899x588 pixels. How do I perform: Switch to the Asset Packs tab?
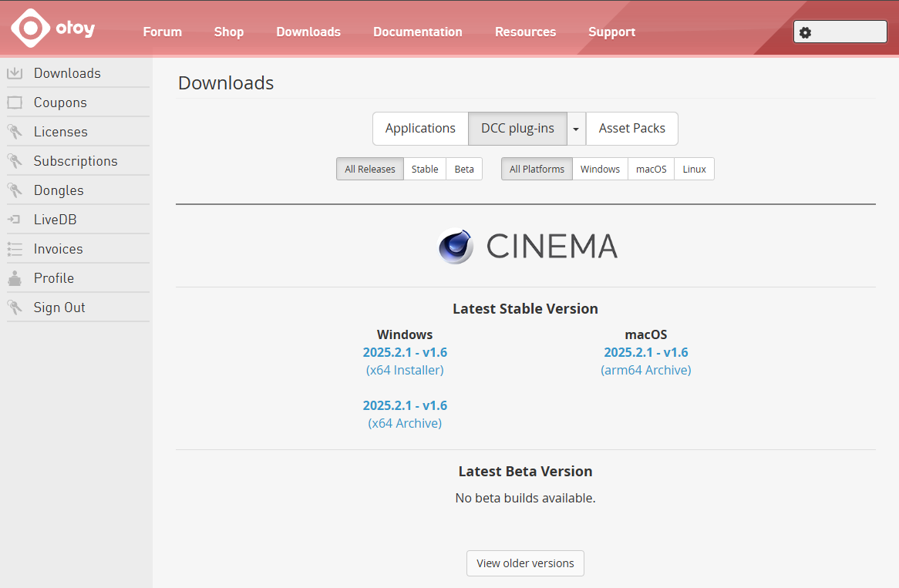631,129
